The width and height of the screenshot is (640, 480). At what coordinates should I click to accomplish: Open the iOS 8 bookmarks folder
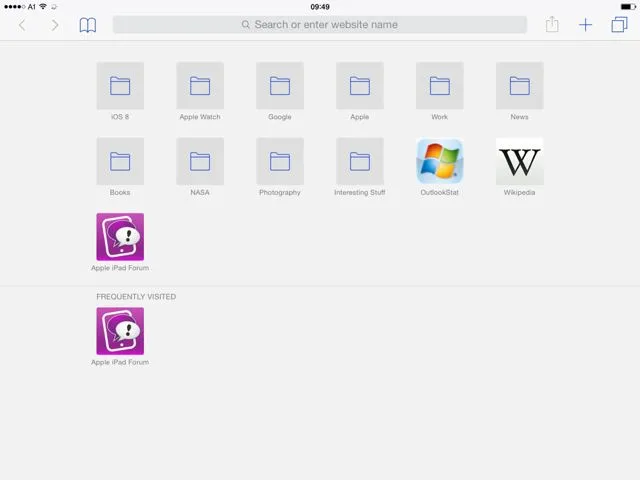point(120,86)
